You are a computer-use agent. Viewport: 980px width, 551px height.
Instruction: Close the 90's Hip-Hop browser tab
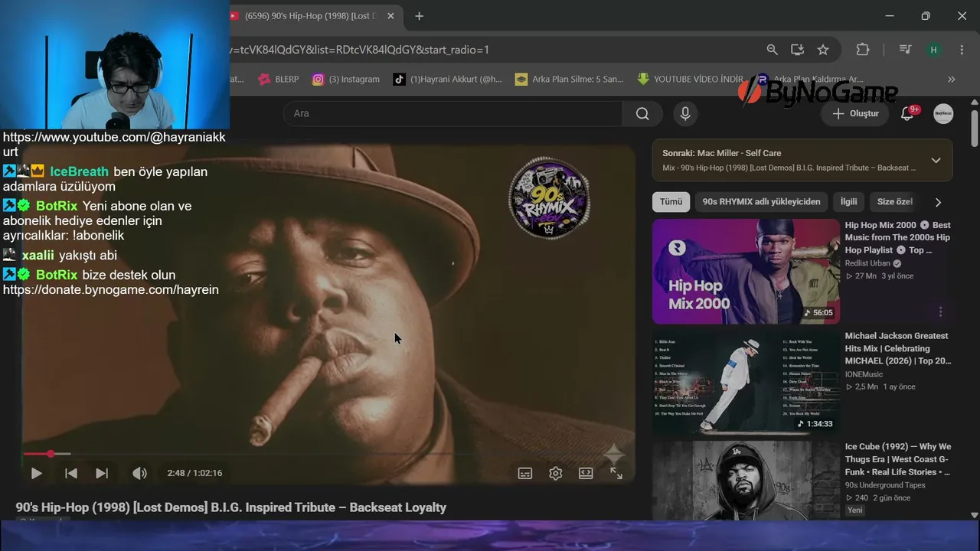point(390,16)
